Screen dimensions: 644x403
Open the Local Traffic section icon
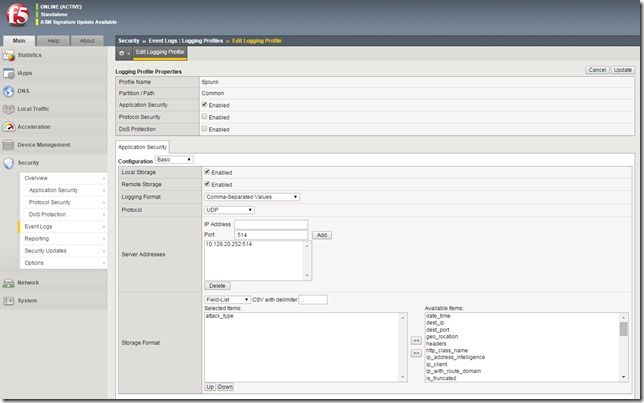9,109
